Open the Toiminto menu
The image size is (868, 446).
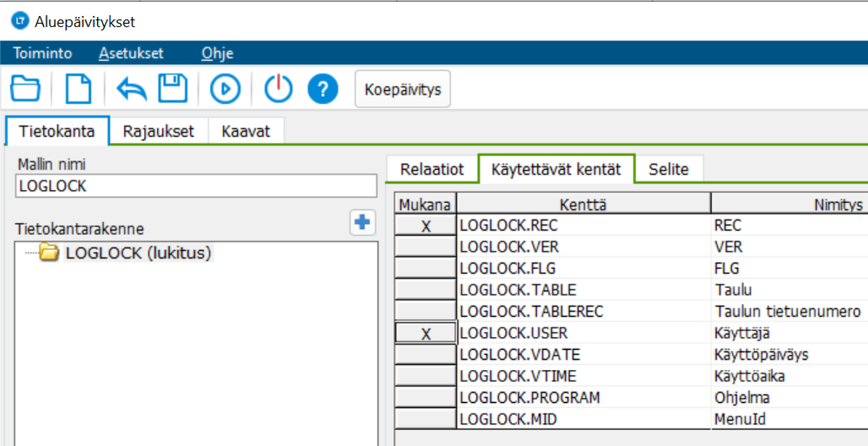pyautogui.click(x=43, y=53)
